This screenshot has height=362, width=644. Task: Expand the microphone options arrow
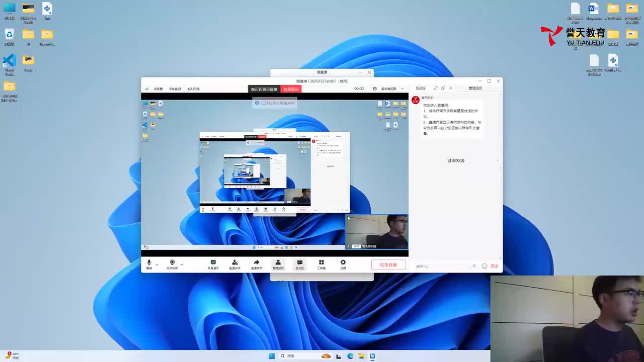157,264
